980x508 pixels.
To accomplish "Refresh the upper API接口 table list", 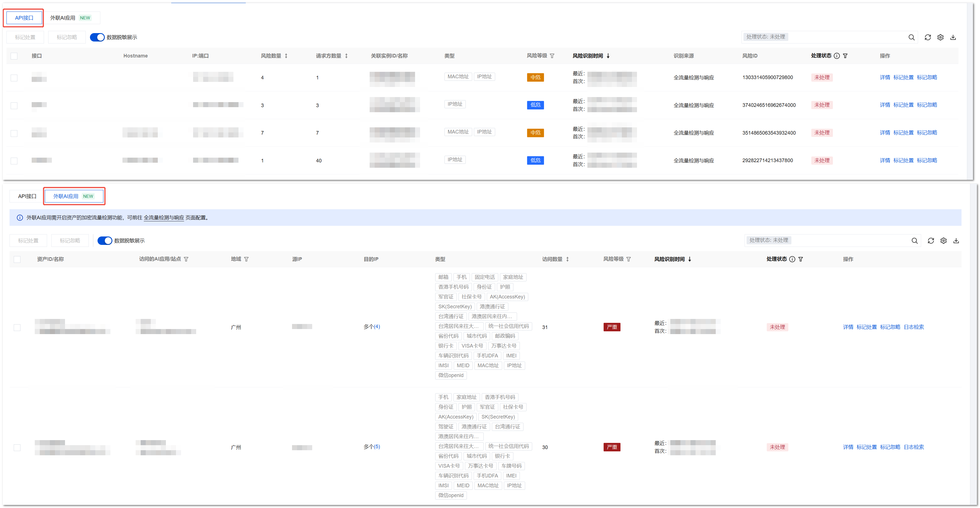I will [928, 37].
